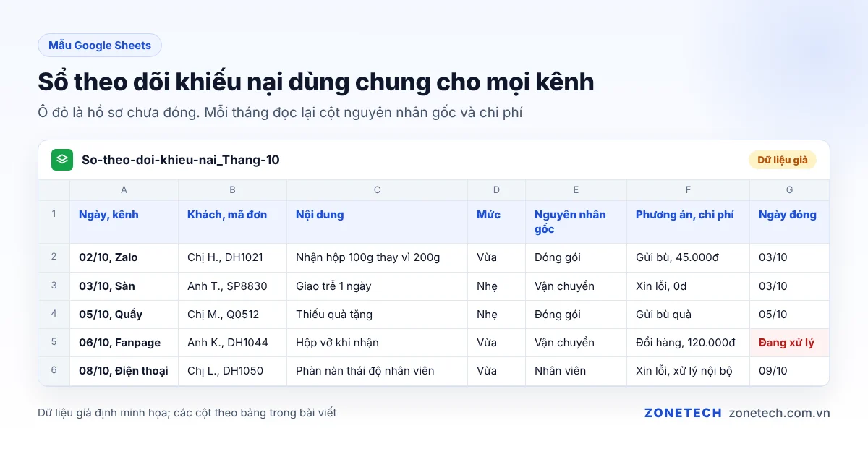Select column B header
The image size is (868, 449).
click(x=233, y=190)
